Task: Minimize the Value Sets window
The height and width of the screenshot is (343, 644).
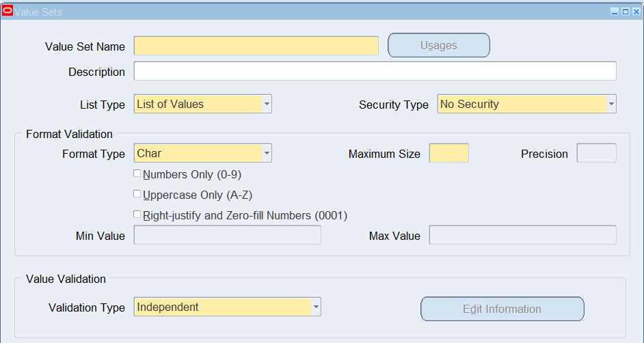Action: click(x=615, y=12)
